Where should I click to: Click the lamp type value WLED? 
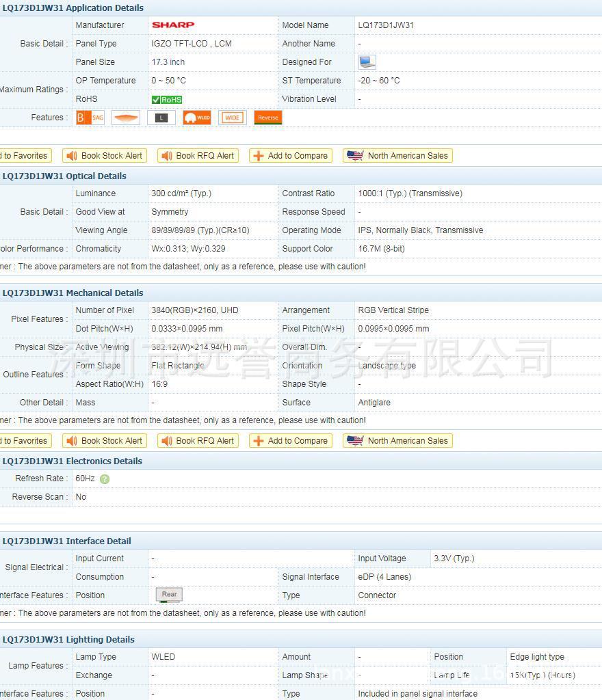pyautogui.click(x=163, y=657)
